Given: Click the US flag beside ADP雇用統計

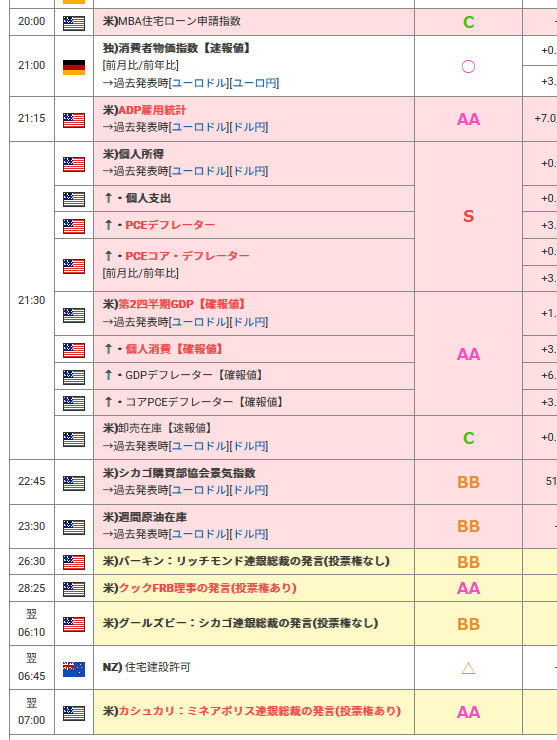Looking at the screenshot, I should tap(74, 120).
